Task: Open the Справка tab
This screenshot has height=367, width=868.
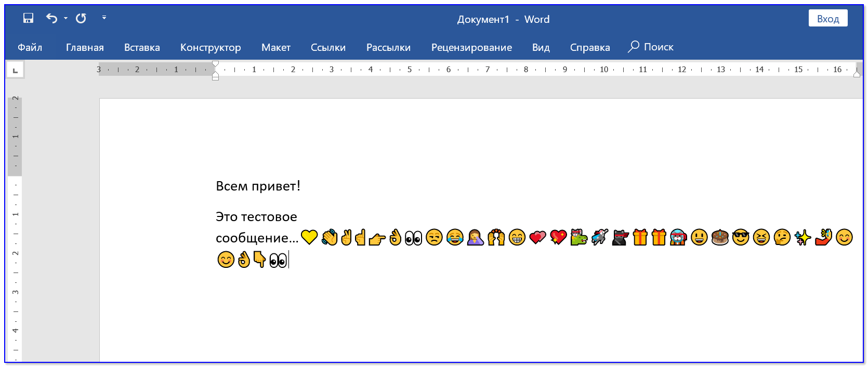Action: 590,47
